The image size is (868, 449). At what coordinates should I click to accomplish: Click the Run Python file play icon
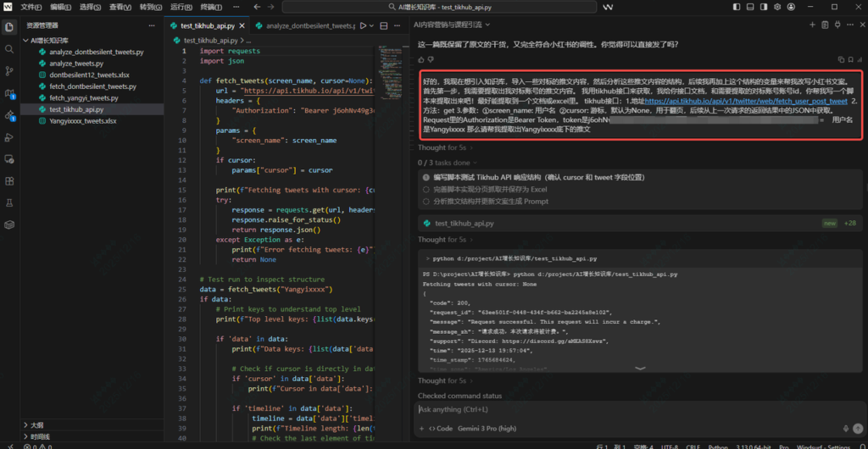pyautogui.click(x=363, y=26)
